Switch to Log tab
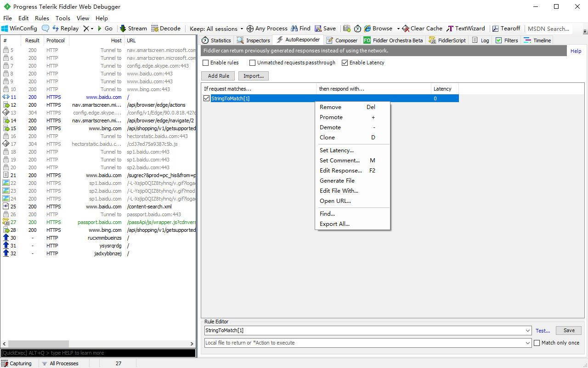 point(481,40)
